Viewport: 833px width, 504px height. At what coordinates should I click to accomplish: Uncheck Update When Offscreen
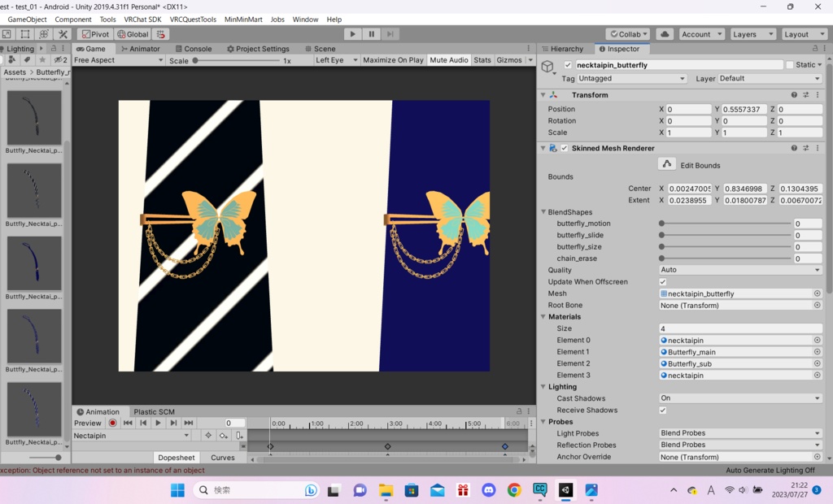[x=663, y=282]
